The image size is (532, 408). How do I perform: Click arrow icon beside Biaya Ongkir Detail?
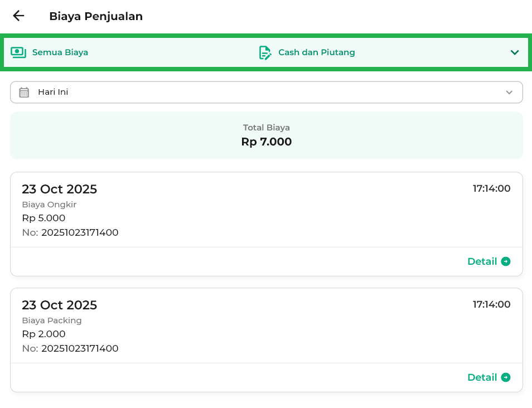tap(506, 261)
